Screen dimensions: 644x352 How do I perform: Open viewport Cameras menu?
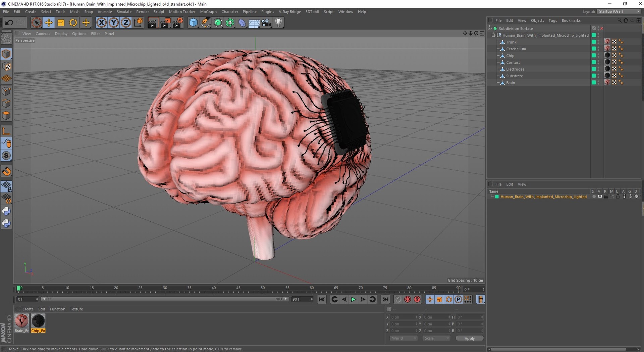[x=43, y=34]
